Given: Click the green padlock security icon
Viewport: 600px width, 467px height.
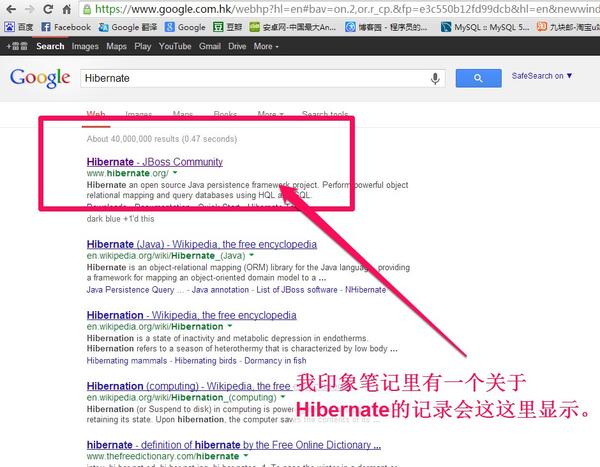Looking at the screenshot, I should click(87, 9).
